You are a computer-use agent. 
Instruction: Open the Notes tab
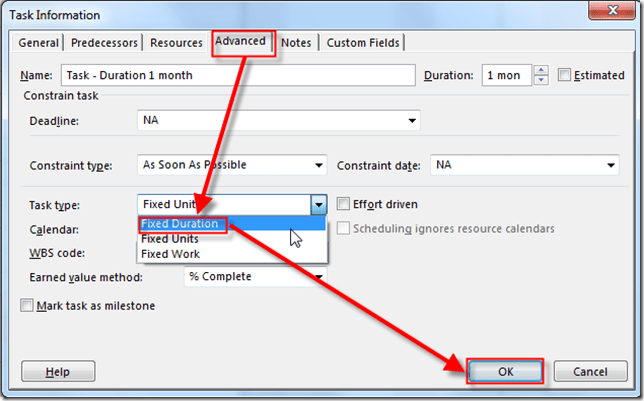[x=296, y=43]
